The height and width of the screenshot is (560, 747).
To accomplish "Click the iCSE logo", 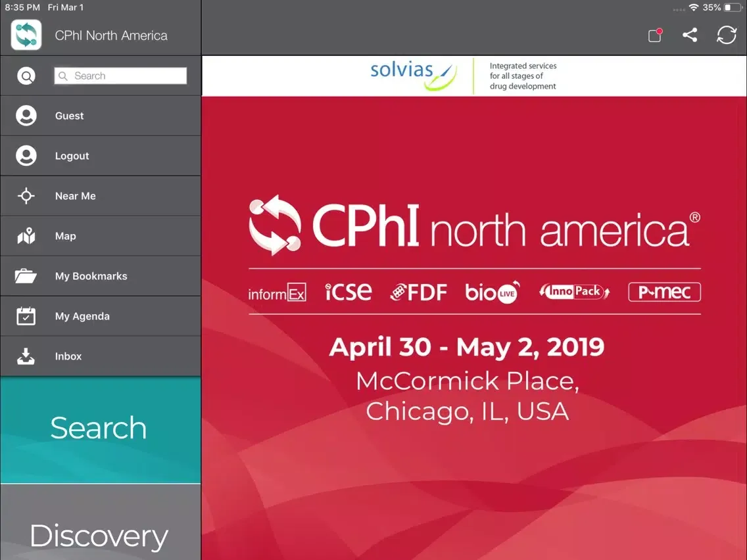I will point(349,291).
